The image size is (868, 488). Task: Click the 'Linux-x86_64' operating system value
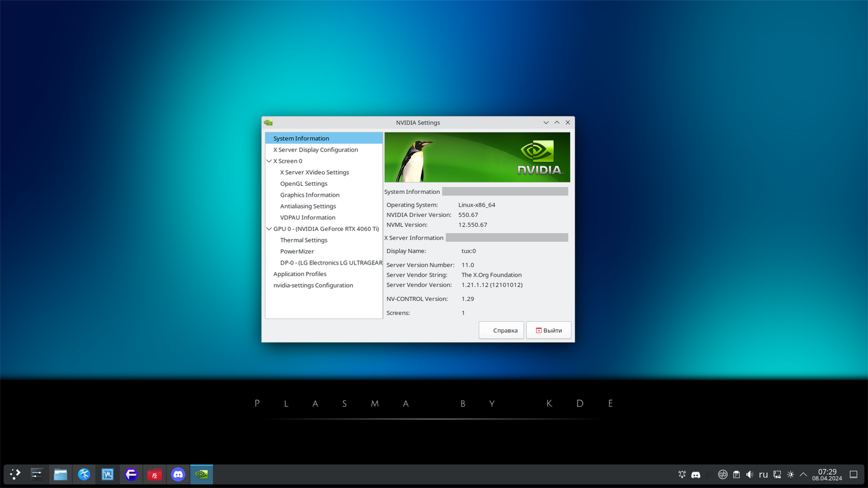(x=477, y=205)
